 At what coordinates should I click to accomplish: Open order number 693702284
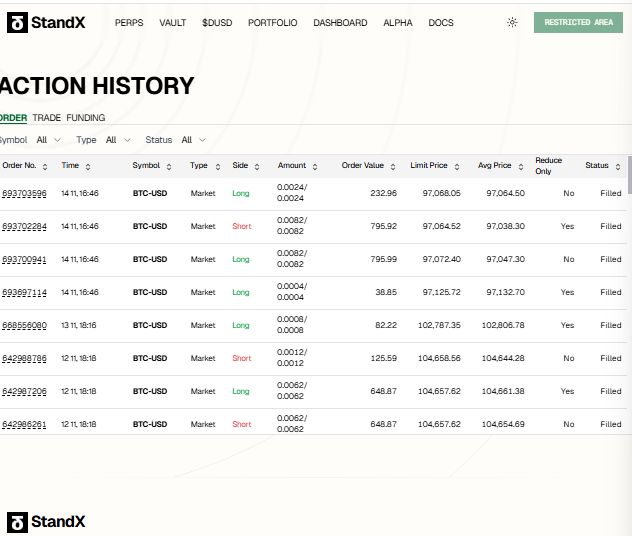click(x=24, y=226)
